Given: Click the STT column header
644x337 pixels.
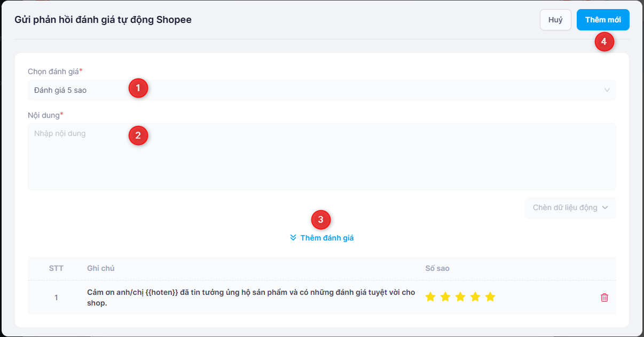Looking at the screenshot, I should 56,268.
